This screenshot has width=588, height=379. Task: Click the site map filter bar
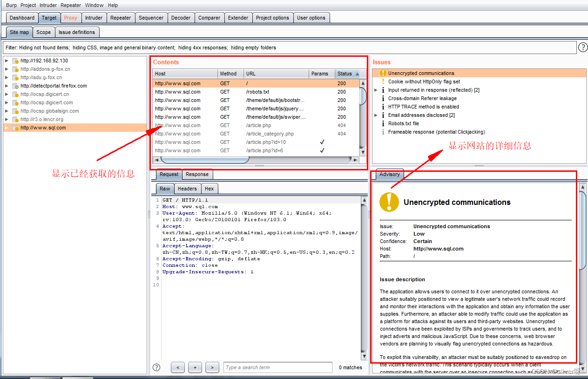290,47
